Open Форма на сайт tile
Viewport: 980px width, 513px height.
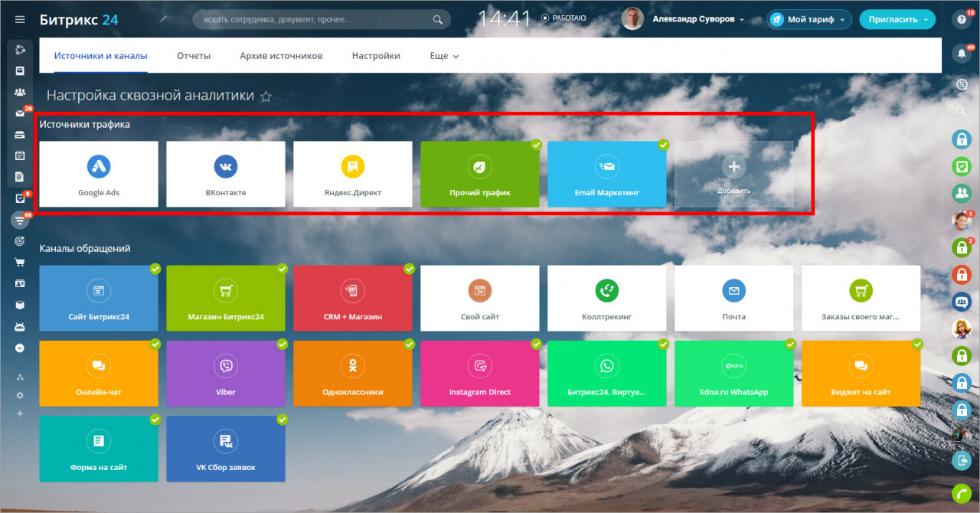(x=99, y=449)
